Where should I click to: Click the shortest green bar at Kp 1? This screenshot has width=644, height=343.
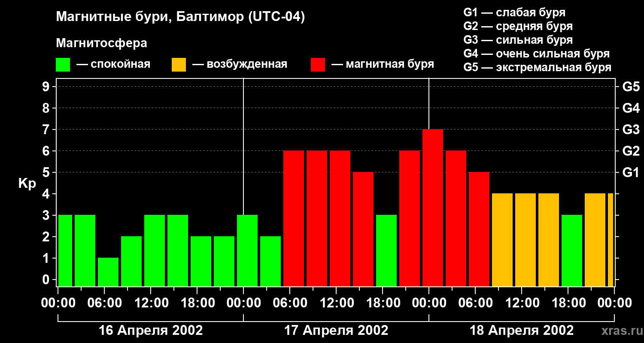(x=108, y=272)
